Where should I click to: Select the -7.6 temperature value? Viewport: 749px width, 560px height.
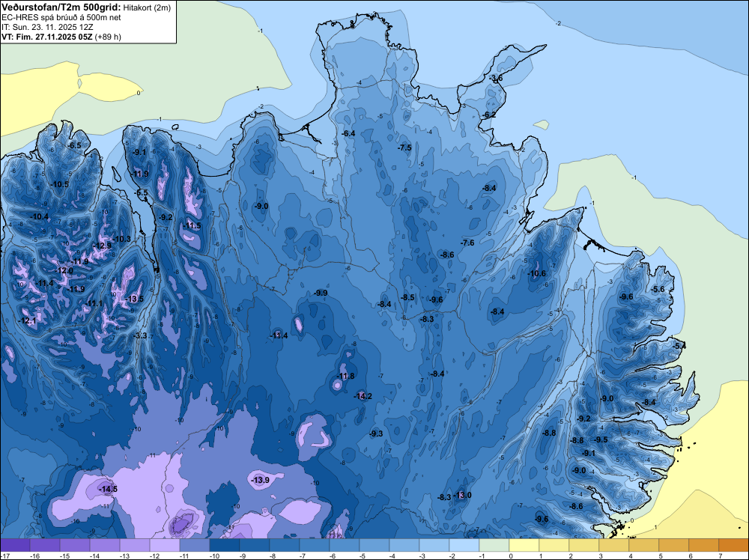tap(467, 243)
